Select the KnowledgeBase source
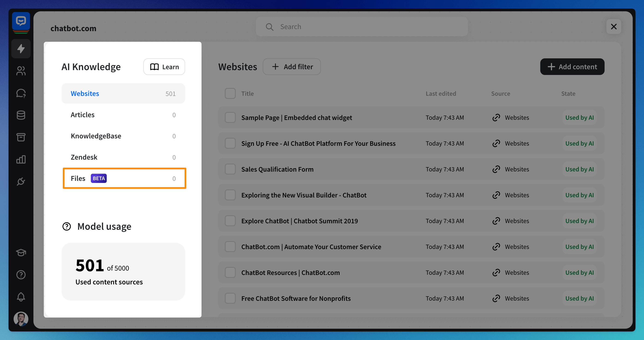Viewport: 644px width, 340px height. 123,136
